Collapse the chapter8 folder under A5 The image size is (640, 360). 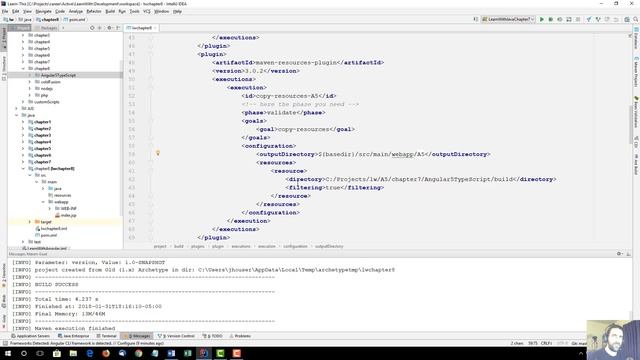coord(23,69)
